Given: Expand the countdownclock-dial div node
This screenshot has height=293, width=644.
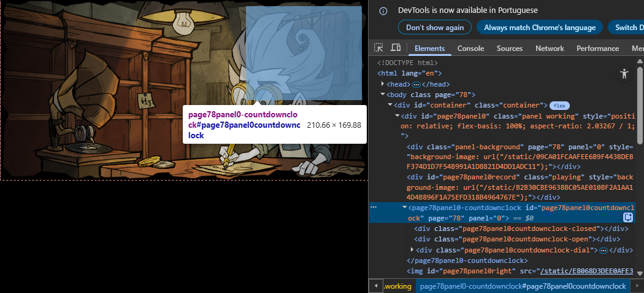Looking at the screenshot, I should click(412, 250).
